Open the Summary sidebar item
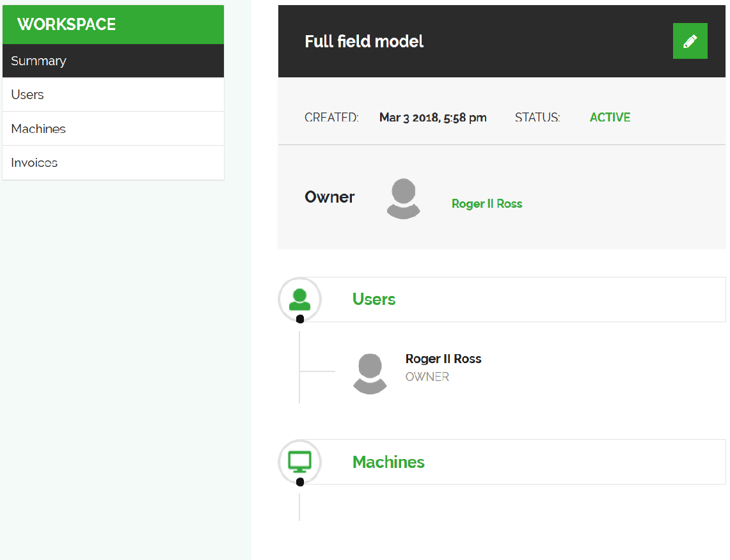The image size is (730, 560). (113, 61)
